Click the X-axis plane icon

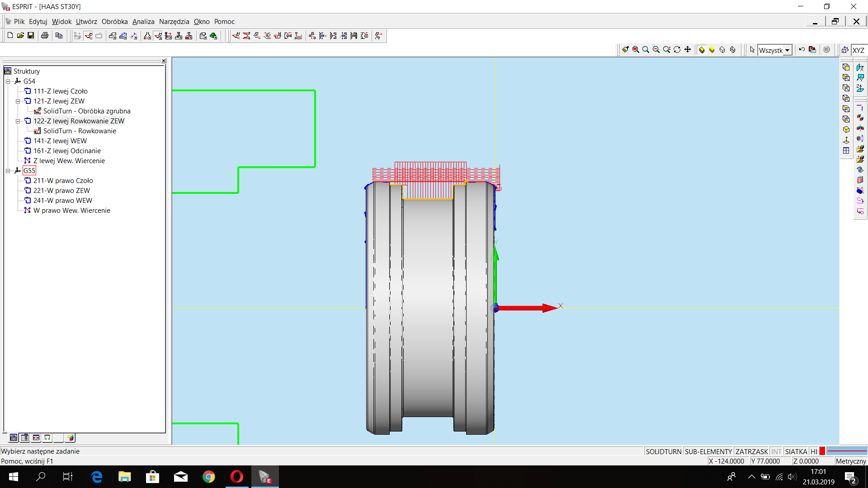pos(860,67)
